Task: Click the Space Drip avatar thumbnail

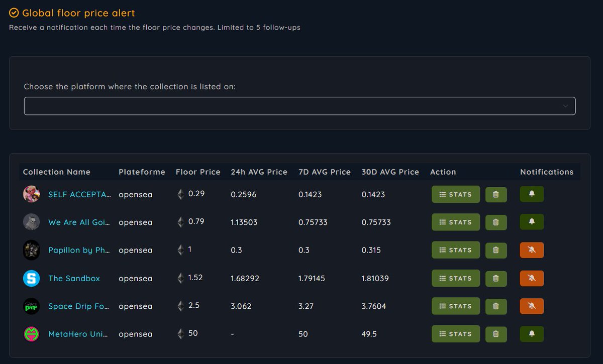Action: pos(32,306)
